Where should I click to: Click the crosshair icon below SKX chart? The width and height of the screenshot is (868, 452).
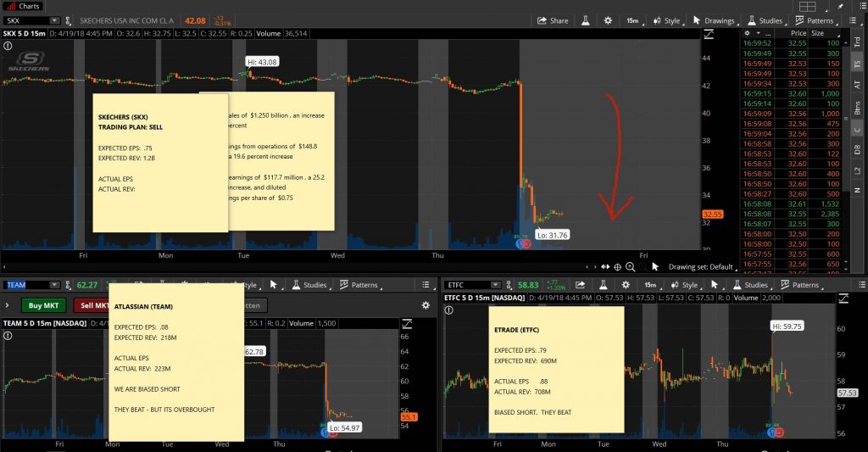pos(617,267)
